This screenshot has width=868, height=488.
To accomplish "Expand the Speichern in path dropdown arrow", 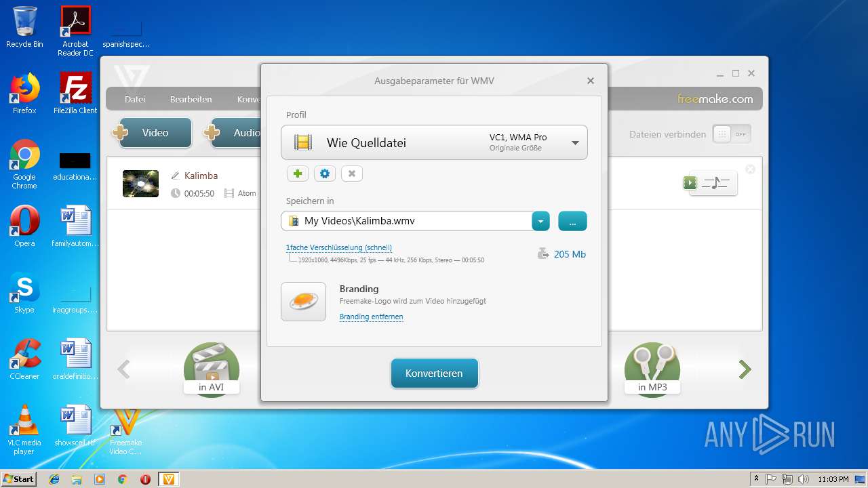I will [x=540, y=221].
